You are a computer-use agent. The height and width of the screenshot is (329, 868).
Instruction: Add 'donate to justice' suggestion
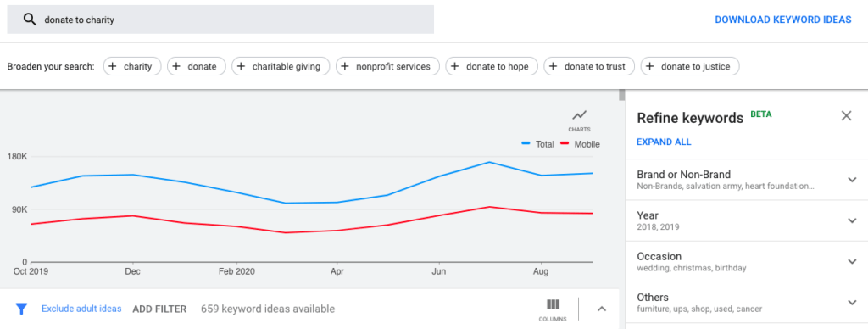tap(690, 66)
